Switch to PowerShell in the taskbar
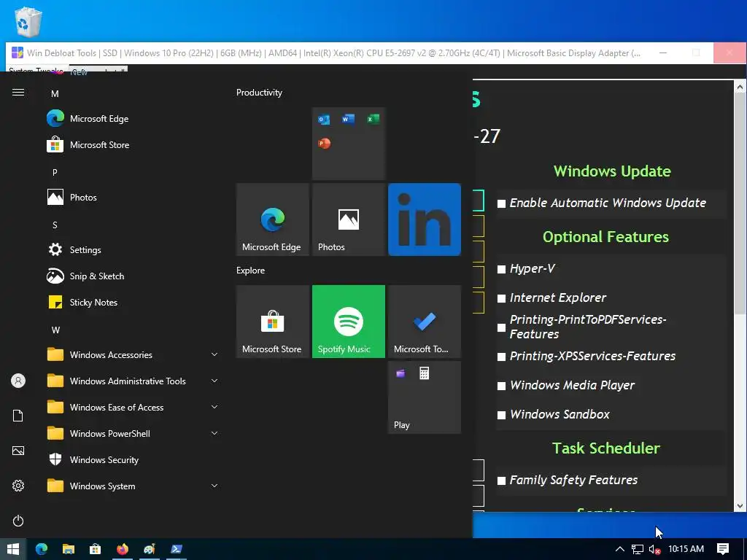This screenshot has width=747, height=560. click(177, 549)
